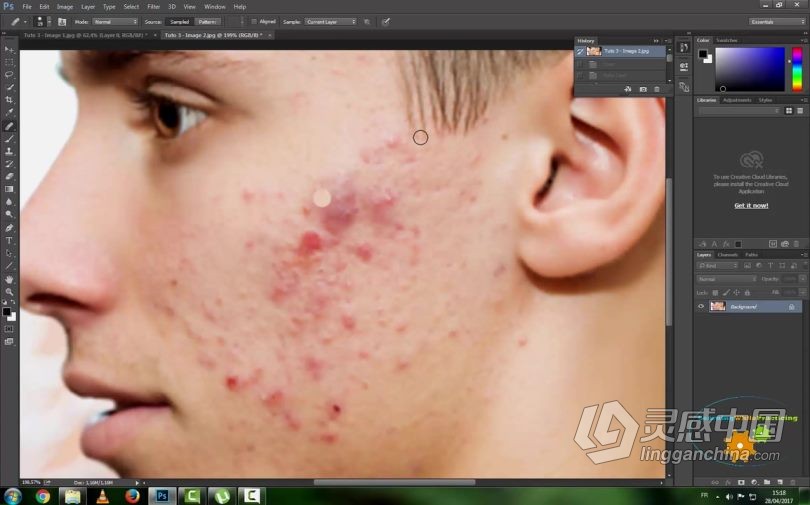Open layer blend mode Normal dropdown

tap(726, 279)
